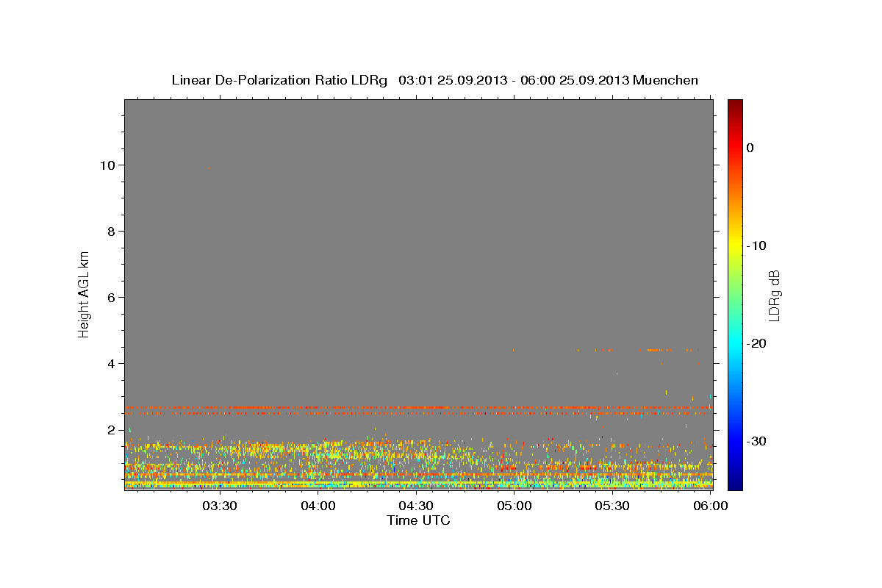Click the plot title 'Linear De-Polarization Ratio LDRg'
This screenshot has height=588, width=882.
(279, 80)
